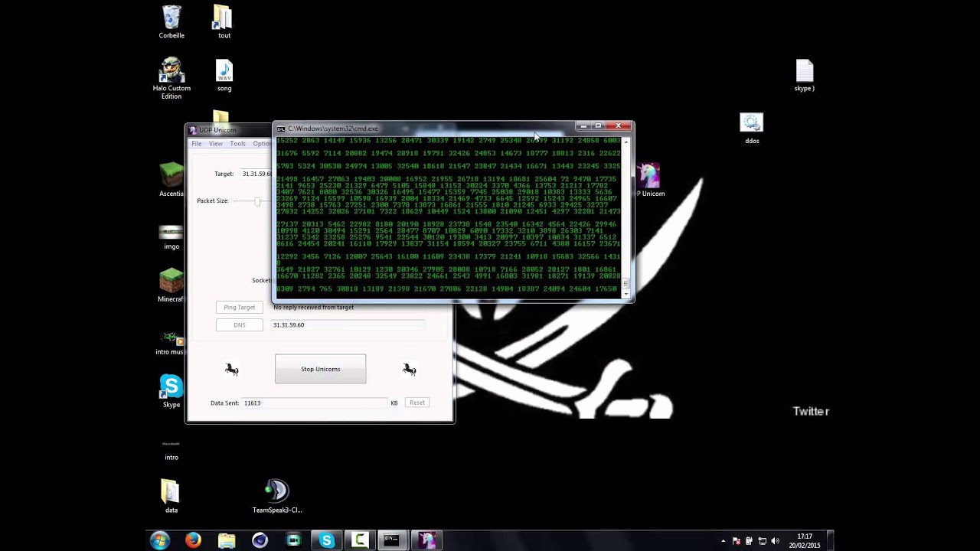980x551 pixels.
Task: Close the cmd.exe window
Action: pos(618,126)
